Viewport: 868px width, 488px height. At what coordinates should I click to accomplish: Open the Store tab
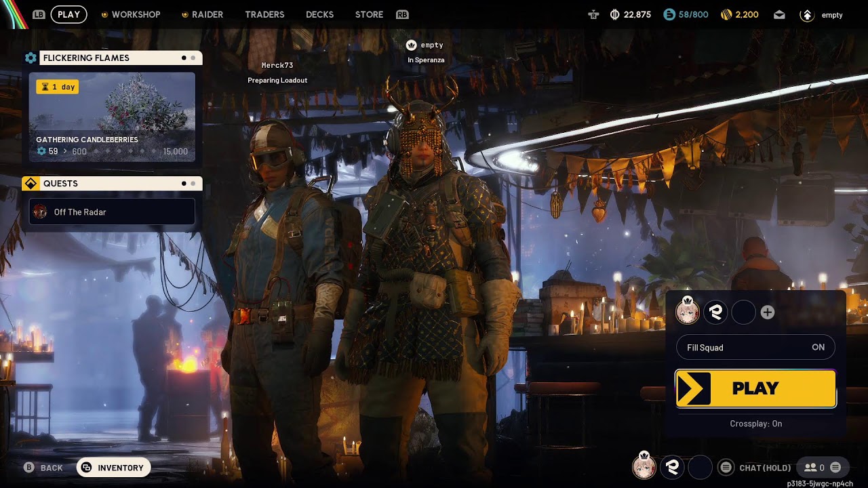coord(369,14)
